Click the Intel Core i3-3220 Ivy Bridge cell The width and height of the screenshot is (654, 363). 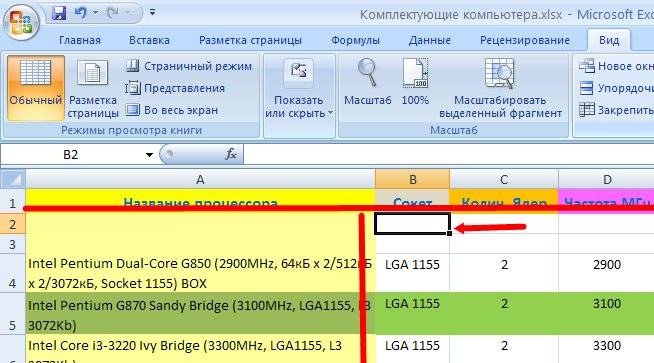coord(200,349)
